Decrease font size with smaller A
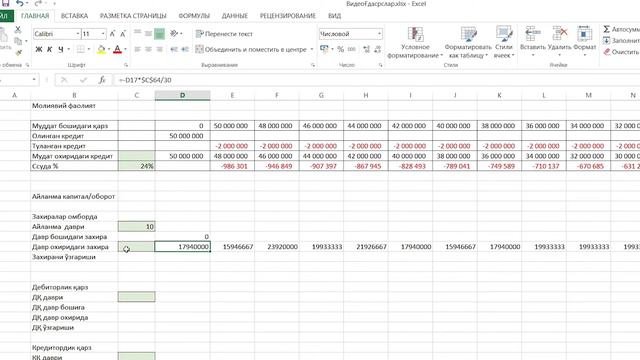 tap(123, 34)
